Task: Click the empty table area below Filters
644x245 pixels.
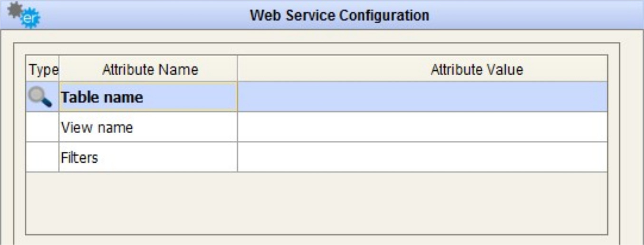Action: (316, 202)
